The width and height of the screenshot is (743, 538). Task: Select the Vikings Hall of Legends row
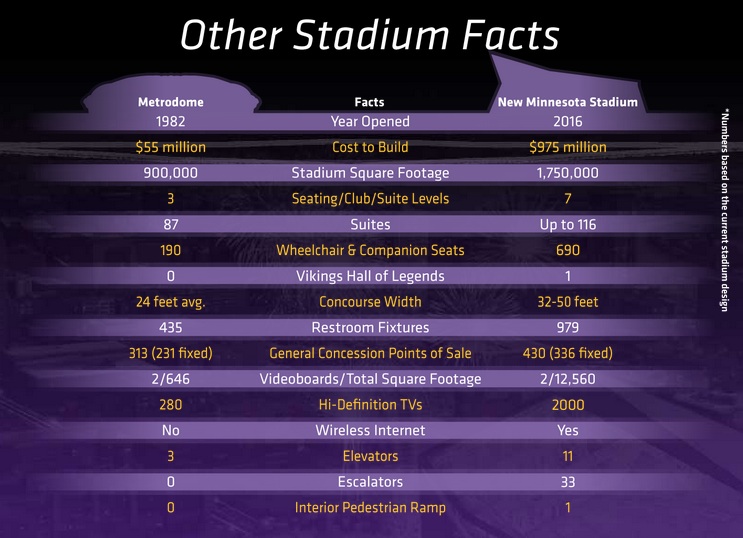370,276
